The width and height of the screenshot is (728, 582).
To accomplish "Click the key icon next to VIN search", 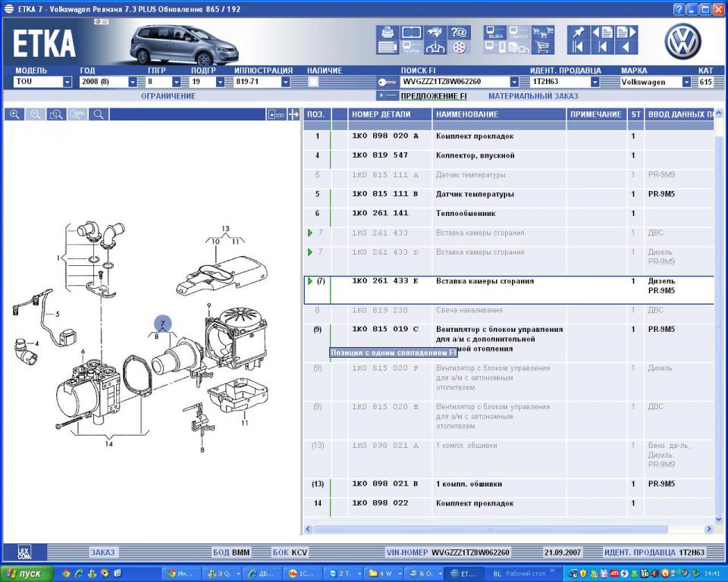I will click(386, 82).
